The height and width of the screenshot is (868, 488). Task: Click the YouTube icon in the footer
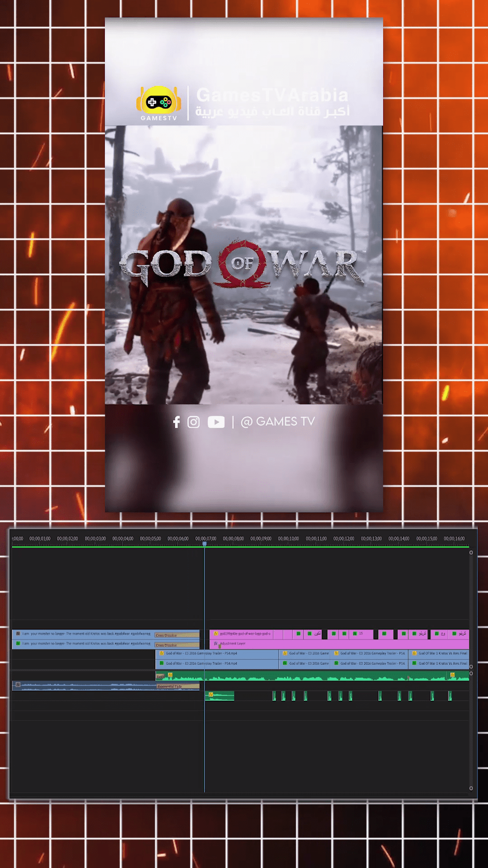(x=216, y=422)
